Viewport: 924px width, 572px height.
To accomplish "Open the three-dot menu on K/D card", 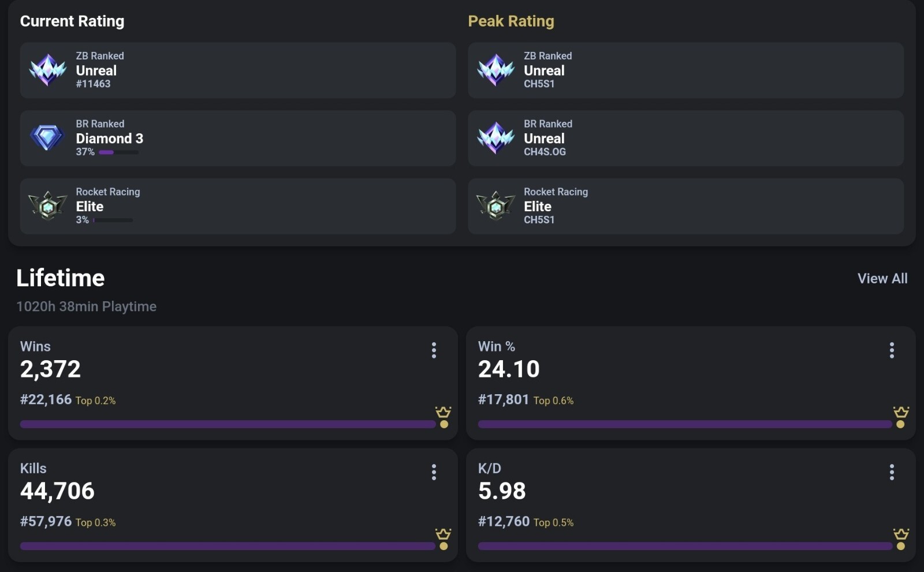I will [892, 472].
